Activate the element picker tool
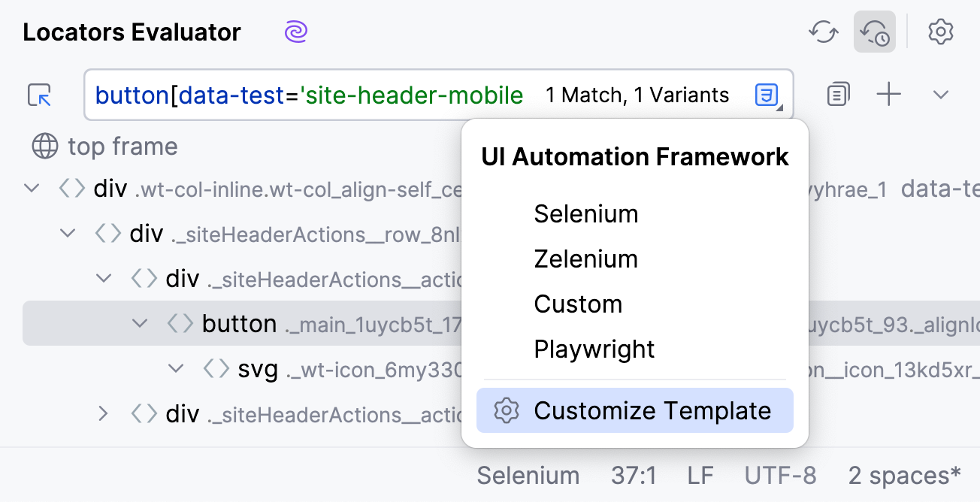The width and height of the screenshot is (980, 502). [x=38, y=95]
